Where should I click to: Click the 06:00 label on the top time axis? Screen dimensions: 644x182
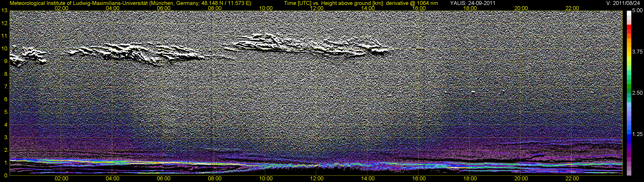coord(164,8)
